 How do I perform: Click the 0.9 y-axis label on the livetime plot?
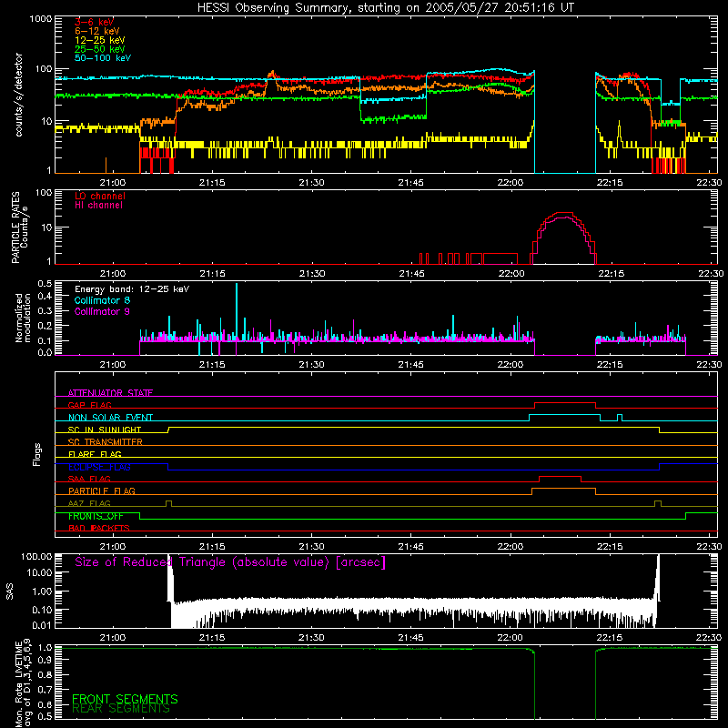(45, 659)
